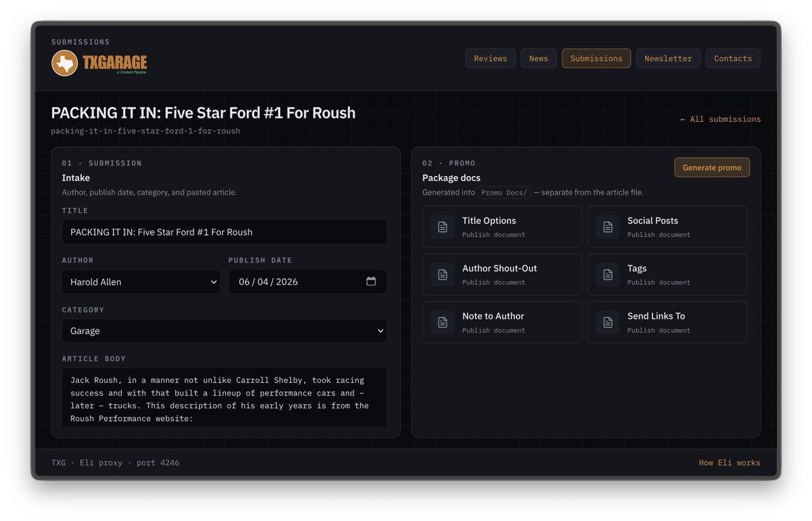Click the Send Links To document icon
This screenshot has height=521, width=812.
(608, 322)
